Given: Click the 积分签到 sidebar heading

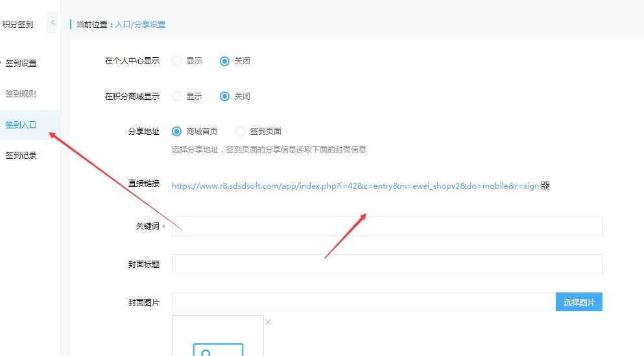Looking at the screenshot, I should coord(18,24).
